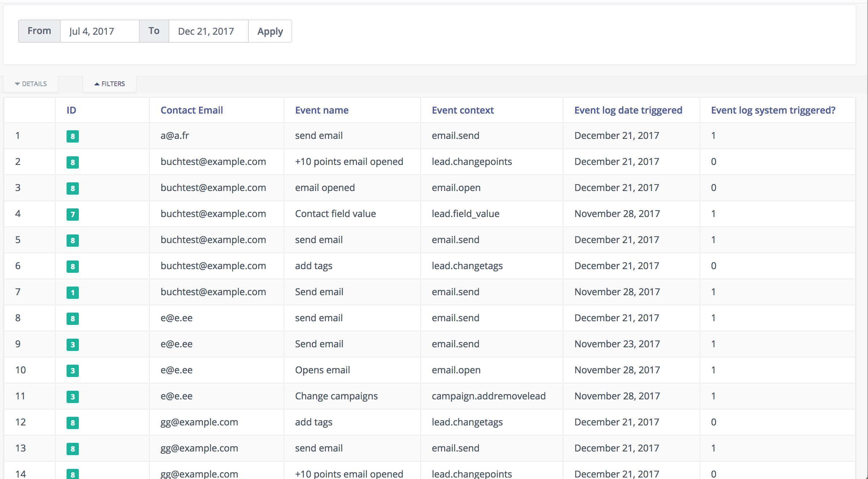Click 'Change campaigns' event name
This screenshot has width=868, height=479.
(x=336, y=396)
